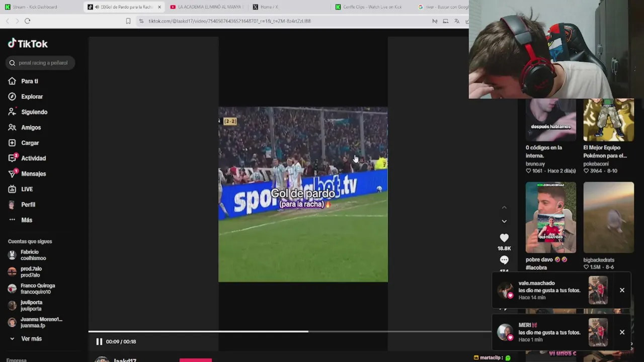
Task: Click the pokebaconi author name
Action: 596,164
